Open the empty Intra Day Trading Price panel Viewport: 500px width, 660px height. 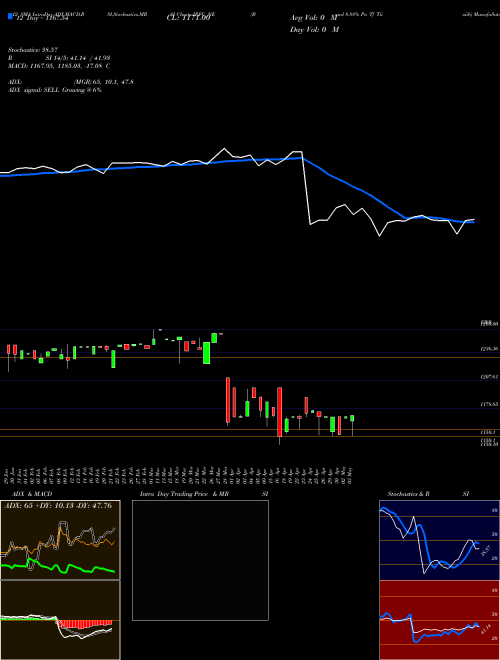(200, 560)
